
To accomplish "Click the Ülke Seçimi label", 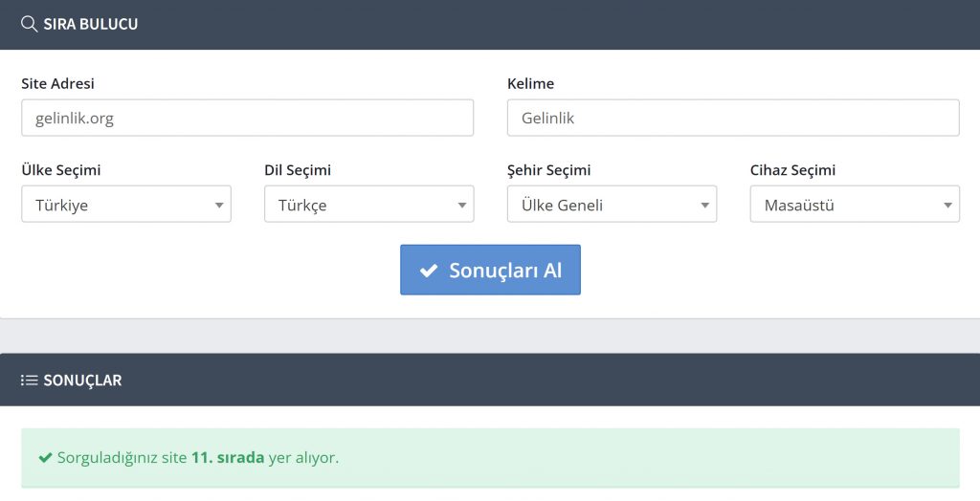I will (x=61, y=170).
